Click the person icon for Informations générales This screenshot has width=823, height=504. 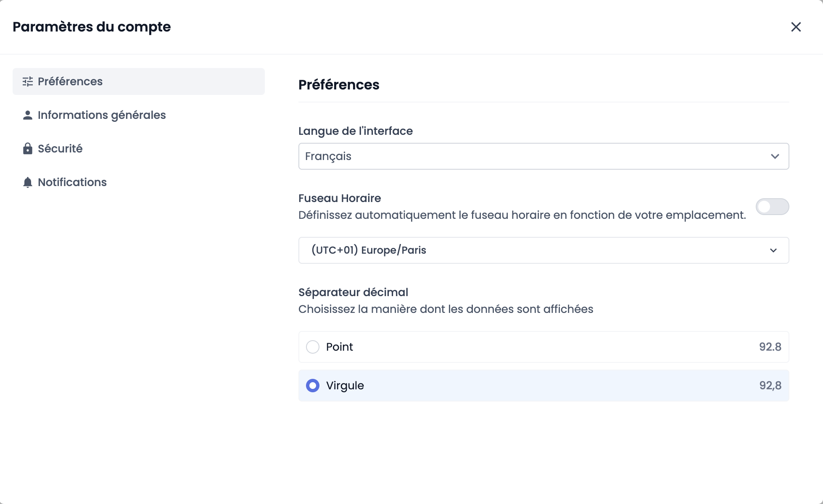(x=28, y=115)
